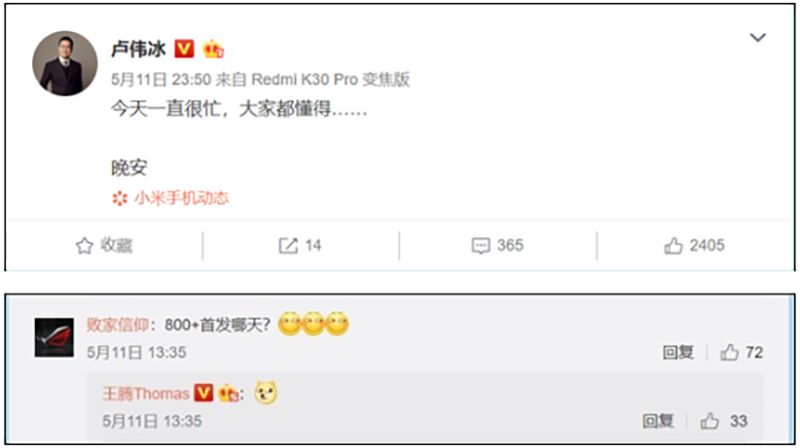
Task: Click 回复 on 王腾Thomas's reply
Action: point(658,421)
